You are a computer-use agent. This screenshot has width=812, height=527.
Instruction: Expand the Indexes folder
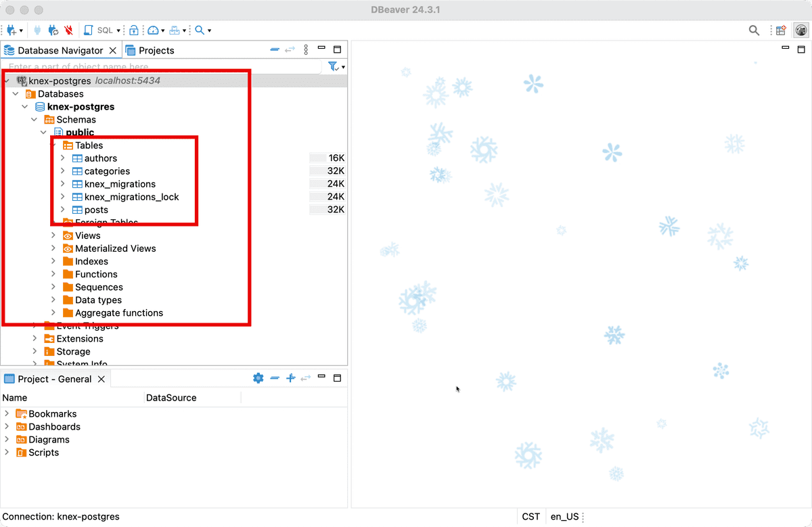pyautogui.click(x=53, y=261)
